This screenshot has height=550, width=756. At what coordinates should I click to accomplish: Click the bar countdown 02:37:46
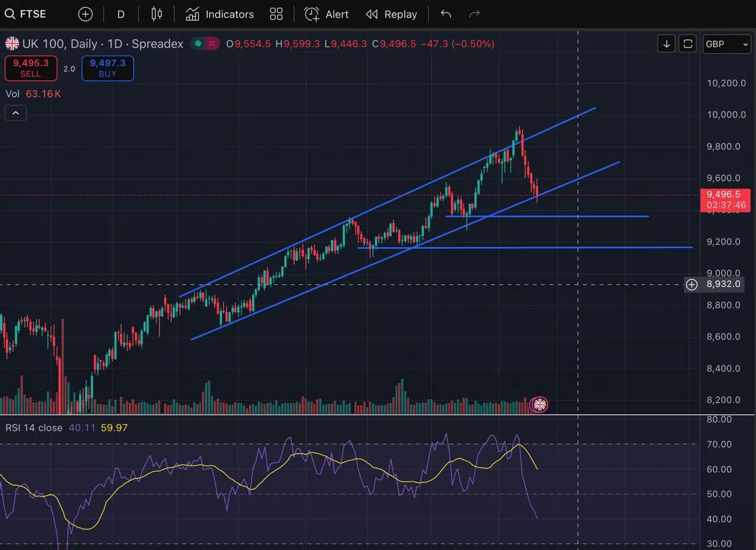(725, 205)
